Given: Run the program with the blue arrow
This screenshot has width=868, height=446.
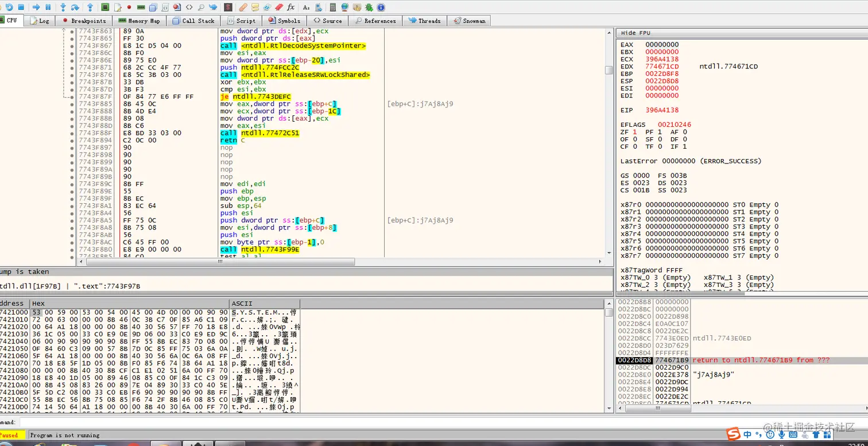Looking at the screenshot, I should tap(36, 7).
